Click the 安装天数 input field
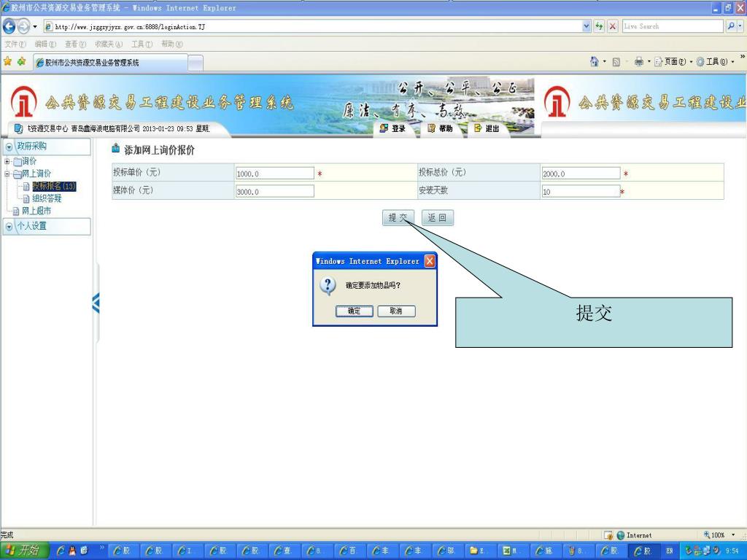The image size is (747, 560). click(581, 192)
